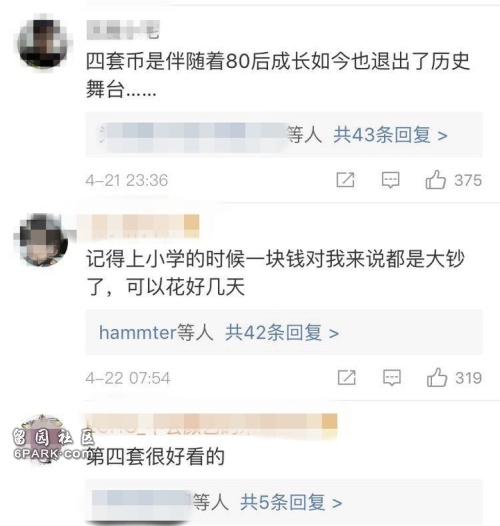Expand 共43条回复 replies
500x526 pixels.
(391, 135)
